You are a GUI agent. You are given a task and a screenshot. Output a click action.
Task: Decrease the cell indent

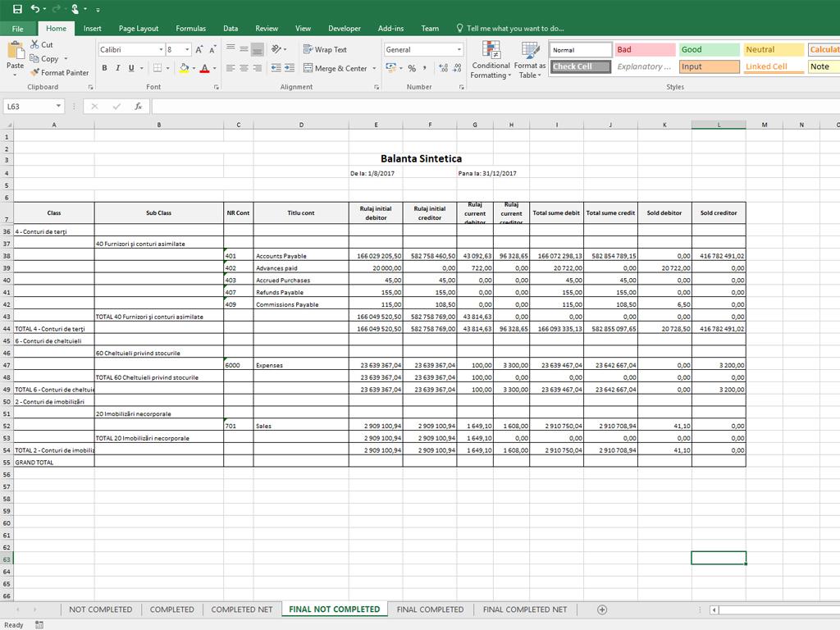[x=276, y=68]
